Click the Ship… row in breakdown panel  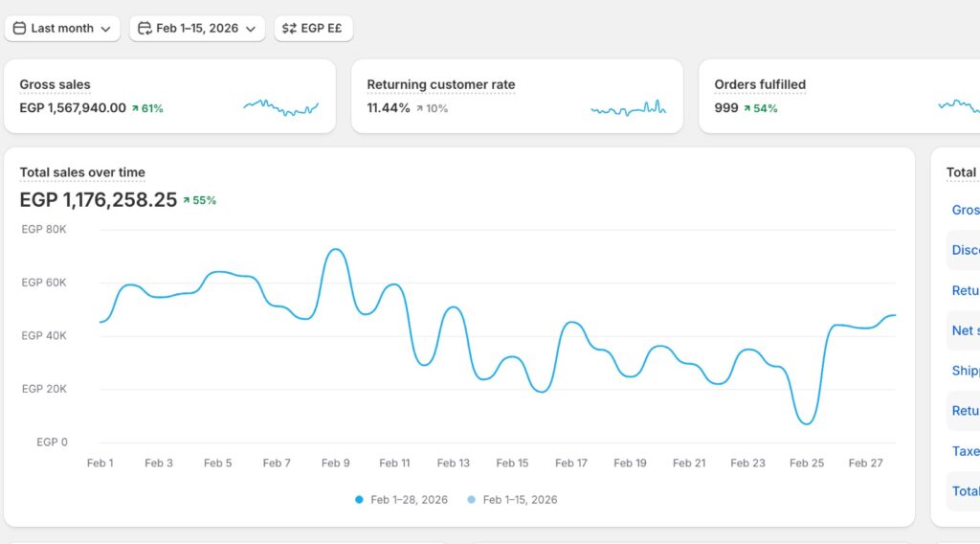[x=963, y=371]
